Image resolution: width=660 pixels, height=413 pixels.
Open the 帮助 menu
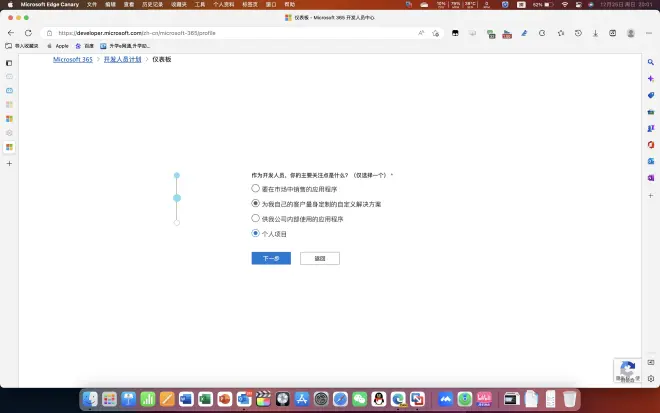(290, 5)
